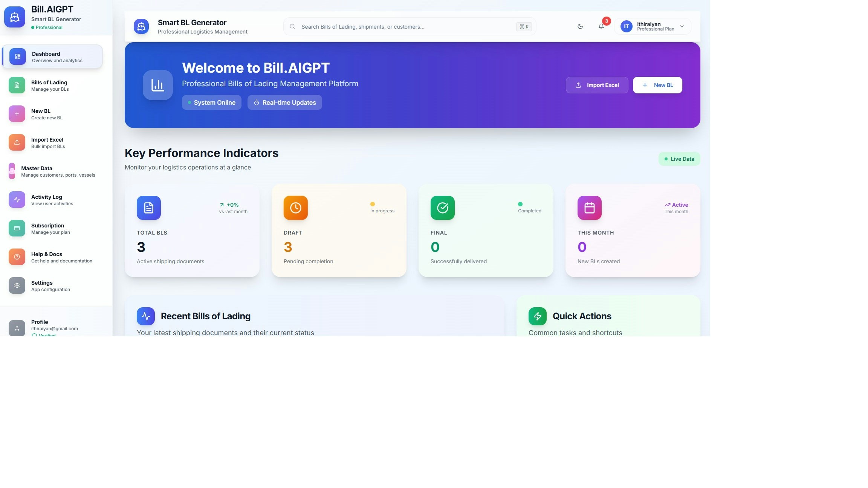
Task: Expand the ithiraiyan profile dropdown
Action: (x=653, y=26)
